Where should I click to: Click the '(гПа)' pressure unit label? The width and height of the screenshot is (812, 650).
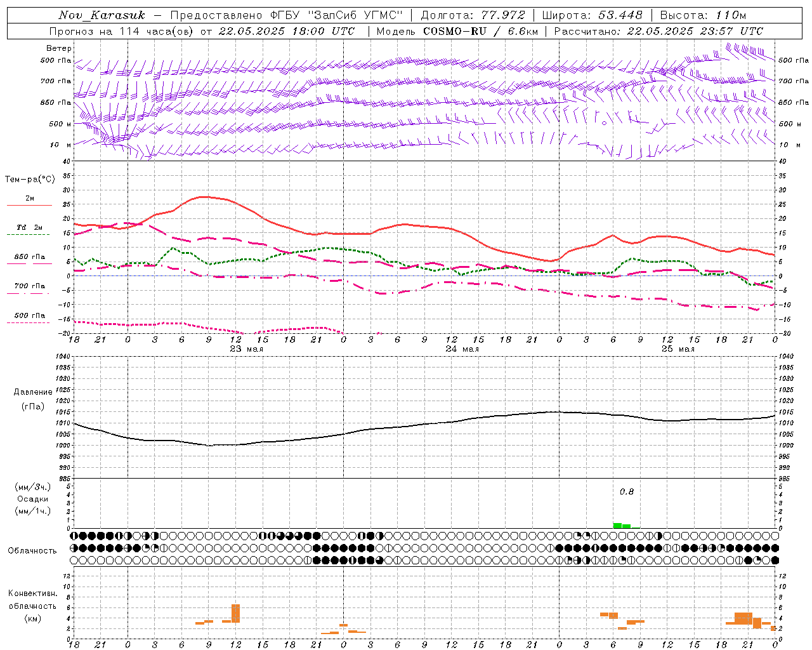point(33,407)
